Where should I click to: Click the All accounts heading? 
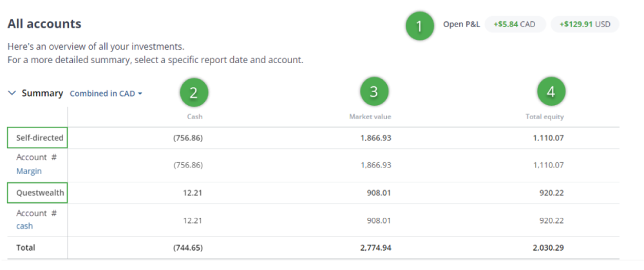[x=44, y=24]
